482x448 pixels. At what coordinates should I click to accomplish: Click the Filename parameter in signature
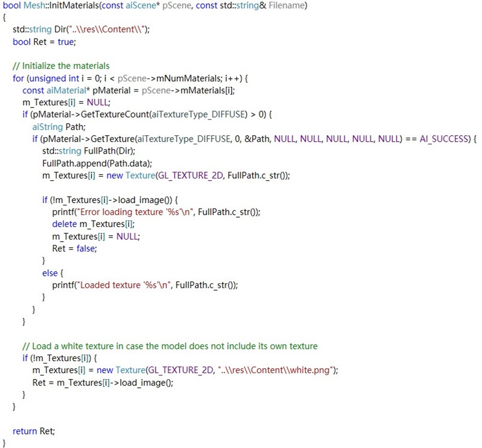coord(286,6)
